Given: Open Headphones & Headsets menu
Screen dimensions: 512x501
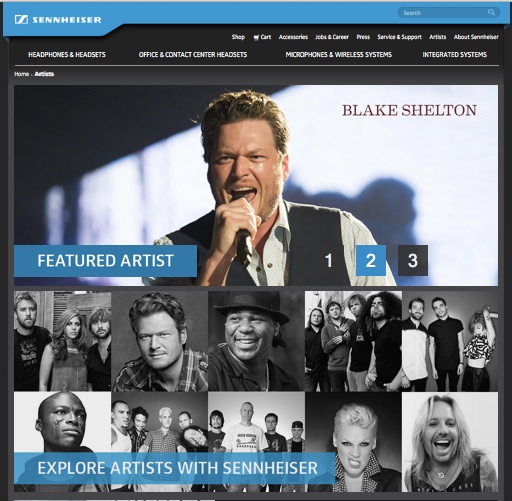Looking at the screenshot, I should pos(67,55).
